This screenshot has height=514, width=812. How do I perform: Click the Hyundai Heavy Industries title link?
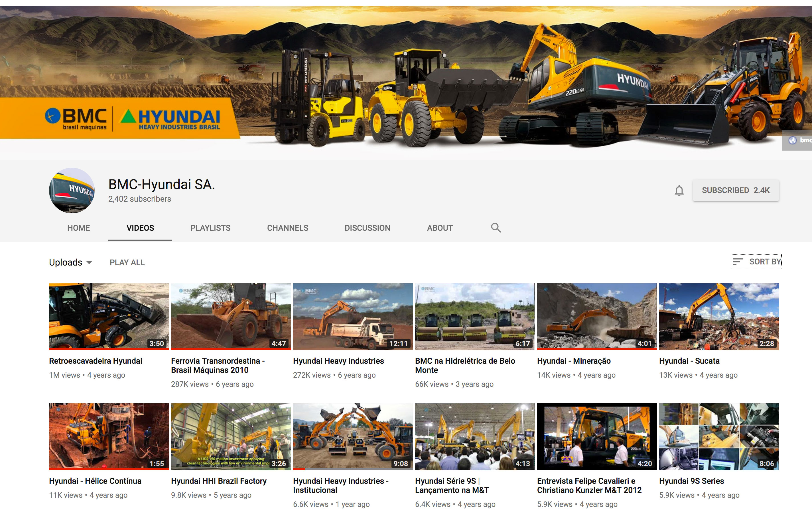coord(338,361)
